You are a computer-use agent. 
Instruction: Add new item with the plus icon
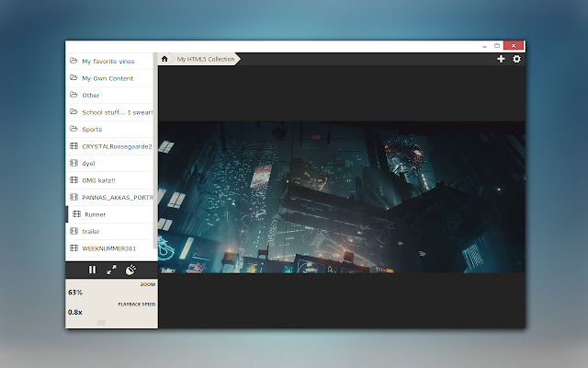tap(501, 59)
